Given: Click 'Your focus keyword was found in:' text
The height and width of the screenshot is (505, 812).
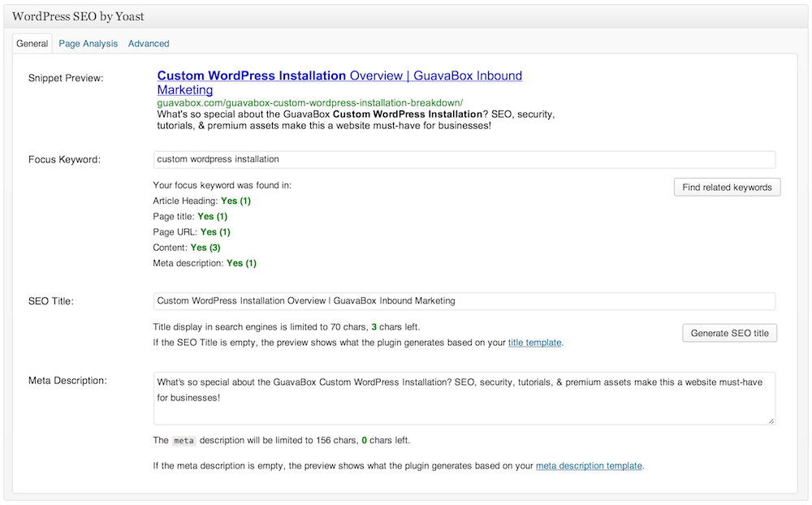Looking at the screenshot, I should pyautogui.click(x=222, y=185).
